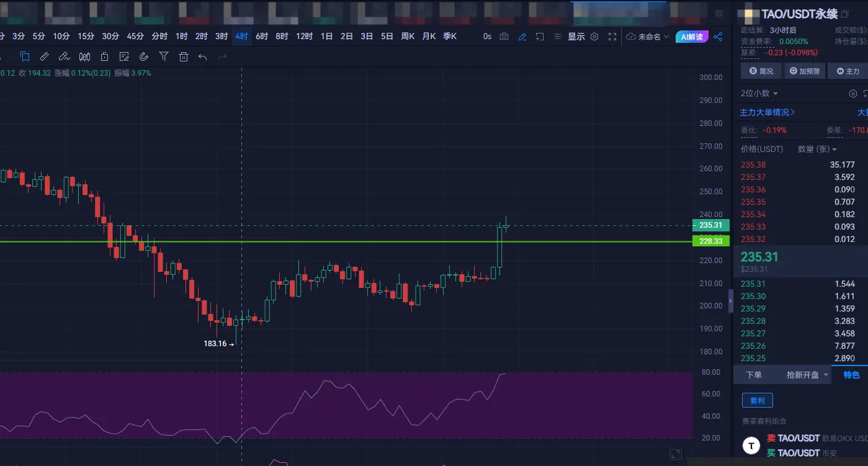Toggle the blue pencil drawing mode icon

point(522,37)
